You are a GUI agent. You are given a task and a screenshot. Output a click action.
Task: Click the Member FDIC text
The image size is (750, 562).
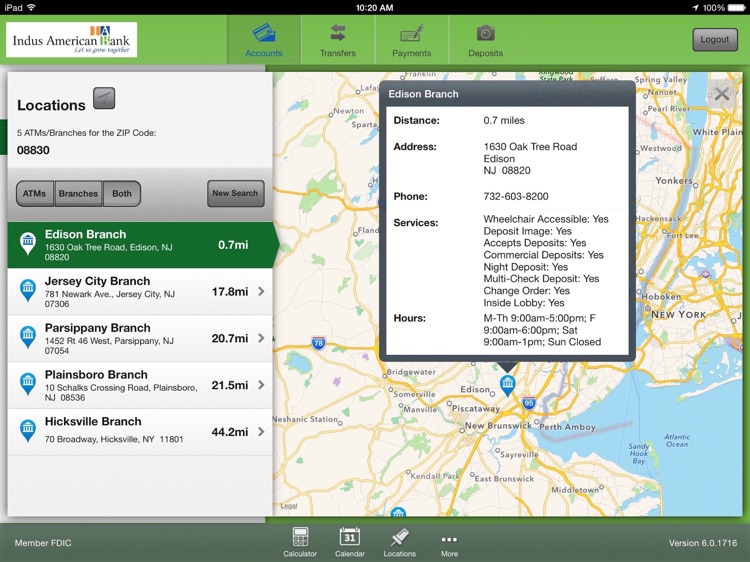point(43,543)
